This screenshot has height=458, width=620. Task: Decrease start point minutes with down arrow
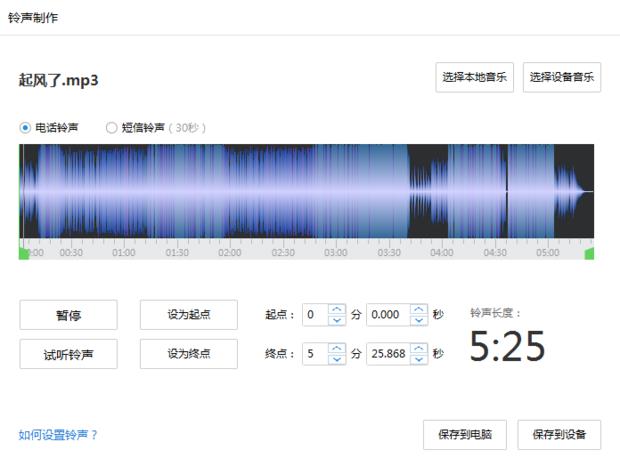(x=337, y=320)
